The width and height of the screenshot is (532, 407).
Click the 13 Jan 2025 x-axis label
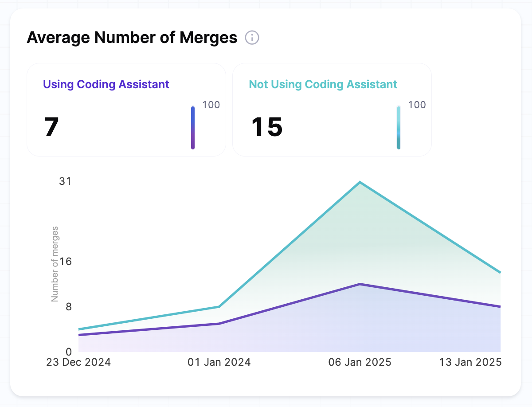pos(470,362)
